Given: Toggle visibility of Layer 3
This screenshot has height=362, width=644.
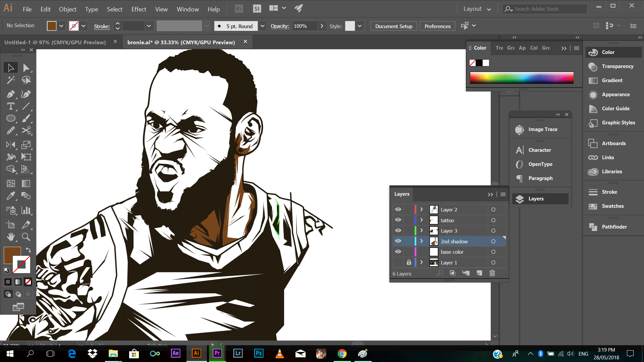Looking at the screenshot, I should 398,231.
